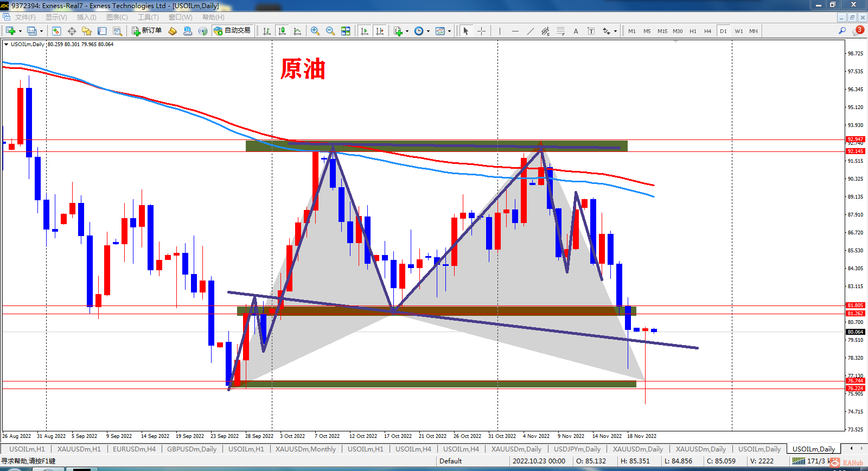
Task: Open the 工具(T) menu
Action: (x=148, y=17)
